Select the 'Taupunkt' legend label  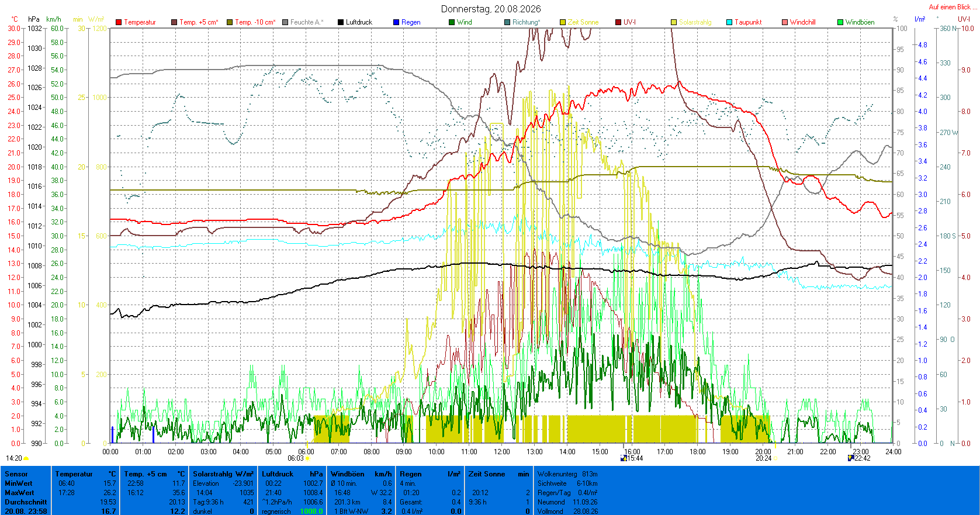pyautogui.click(x=748, y=22)
